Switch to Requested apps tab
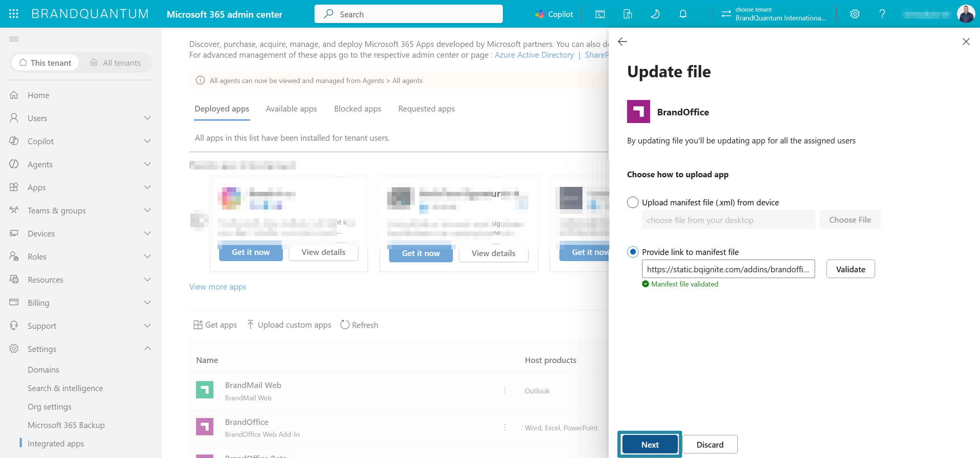Screen dimensions: 980x458 point(426,109)
